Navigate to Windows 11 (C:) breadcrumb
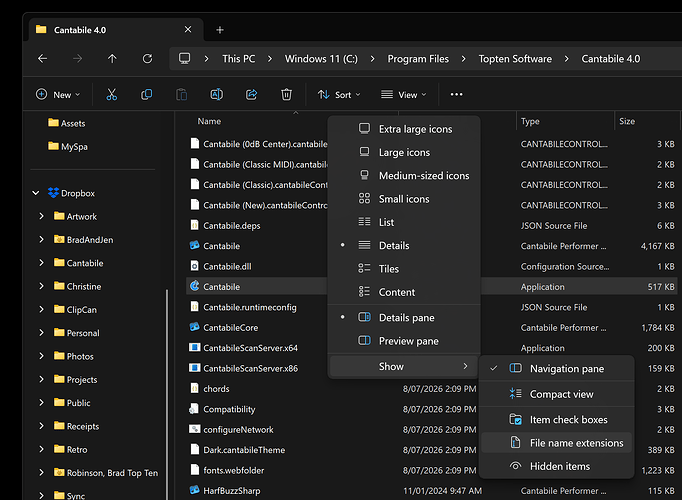Screen dimensions: 682x500 (321, 59)
